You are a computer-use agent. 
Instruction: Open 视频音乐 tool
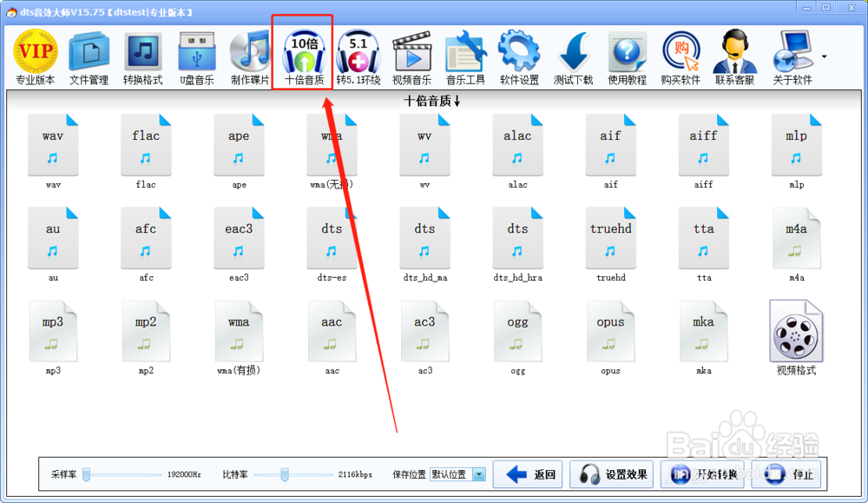pos(411,57)
